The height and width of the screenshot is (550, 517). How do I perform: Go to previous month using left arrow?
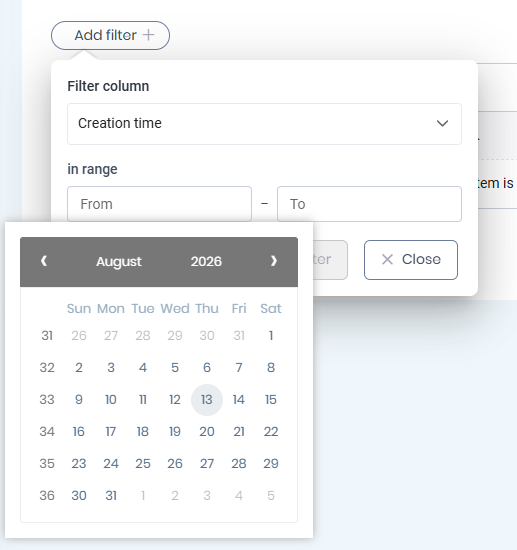click(44, 261)
